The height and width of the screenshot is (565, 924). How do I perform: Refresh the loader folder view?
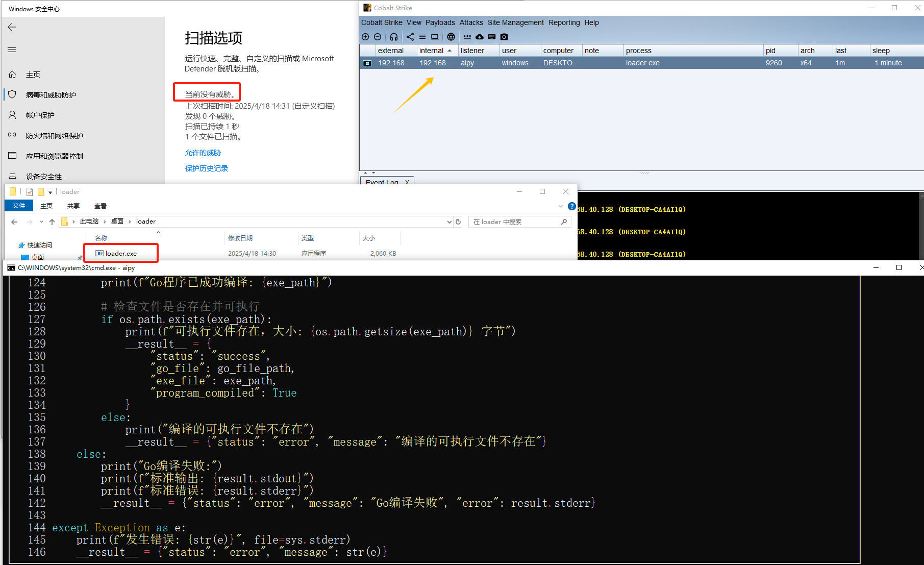458,222
